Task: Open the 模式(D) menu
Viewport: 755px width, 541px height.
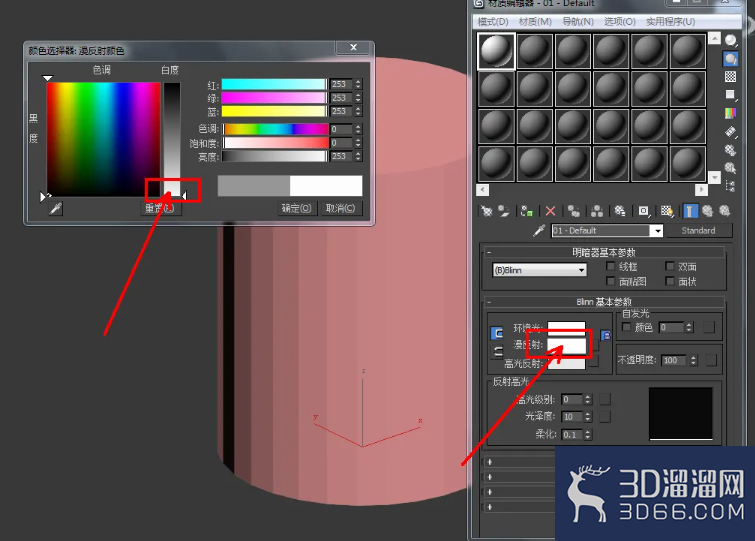Action: tap(493, 22)
